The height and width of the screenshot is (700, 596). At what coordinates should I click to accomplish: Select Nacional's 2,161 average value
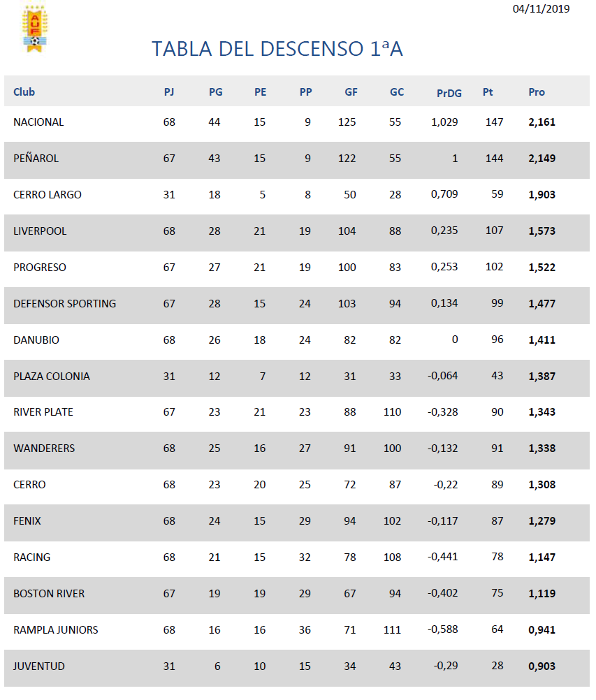pos(542,122)
